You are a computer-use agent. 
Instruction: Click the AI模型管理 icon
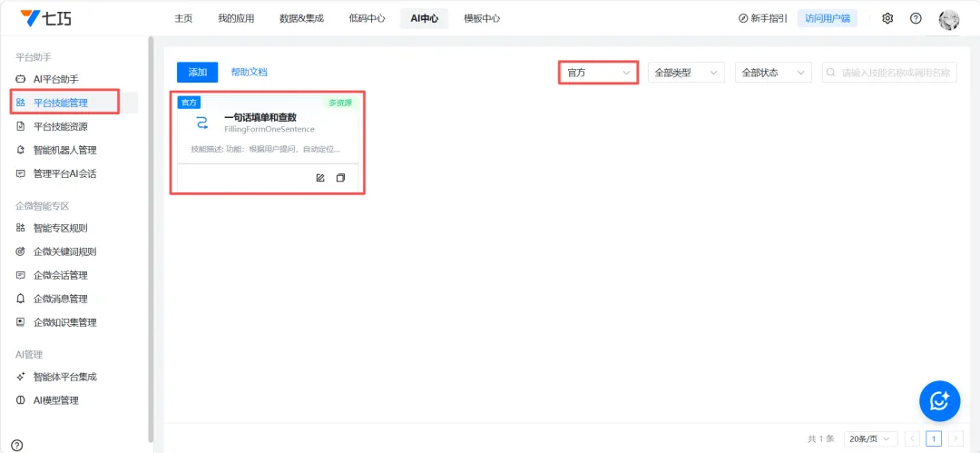[x=21, y=400]
